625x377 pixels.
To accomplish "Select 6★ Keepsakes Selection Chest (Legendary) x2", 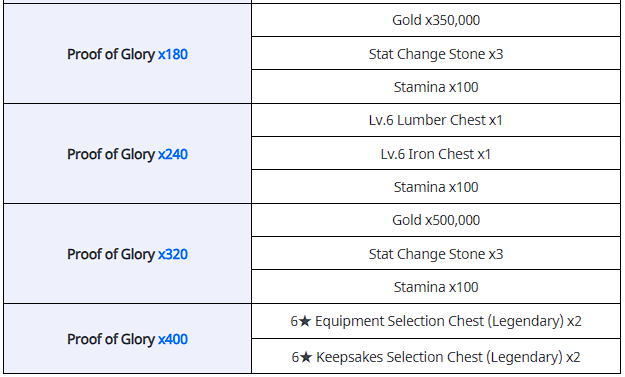I will [x=436, y=356].
